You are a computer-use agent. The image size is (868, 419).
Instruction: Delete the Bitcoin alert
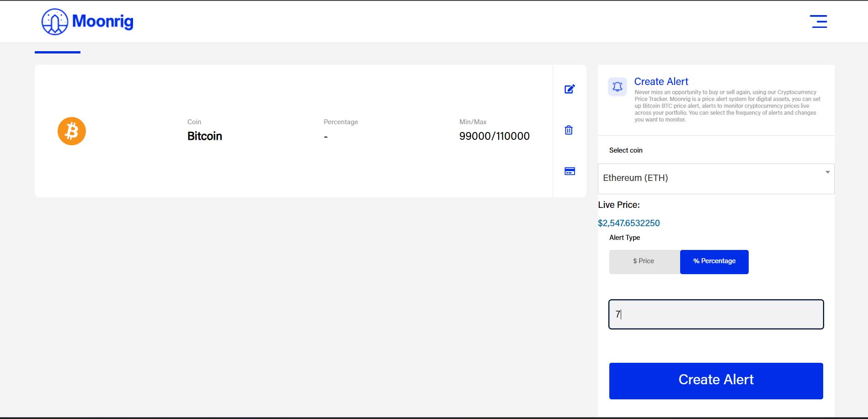click(x=569, y=130)
